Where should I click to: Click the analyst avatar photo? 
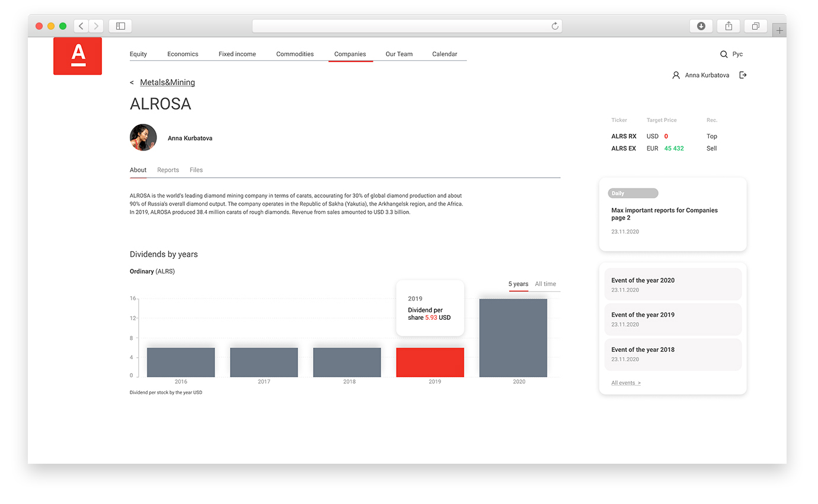pyautogui.click(x=143, y=137)
